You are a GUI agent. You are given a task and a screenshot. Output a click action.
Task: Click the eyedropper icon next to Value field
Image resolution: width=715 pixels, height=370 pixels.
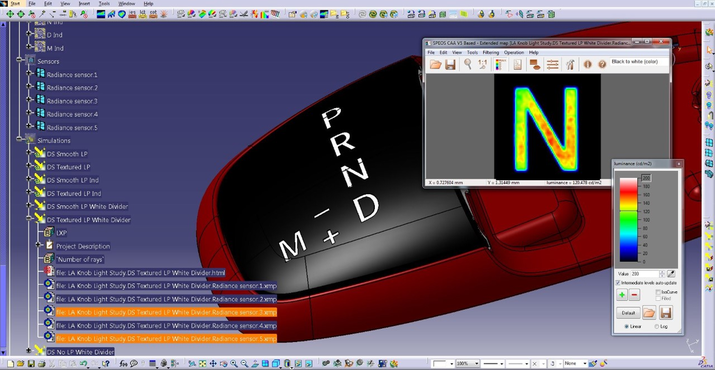pyautogui.click(x=671, y=274)
